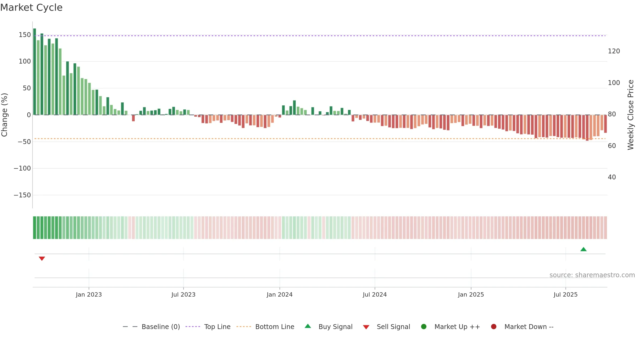Click the green Market Up circle icon in the legend
The image size is (644, 362).
tap(424, 327)
